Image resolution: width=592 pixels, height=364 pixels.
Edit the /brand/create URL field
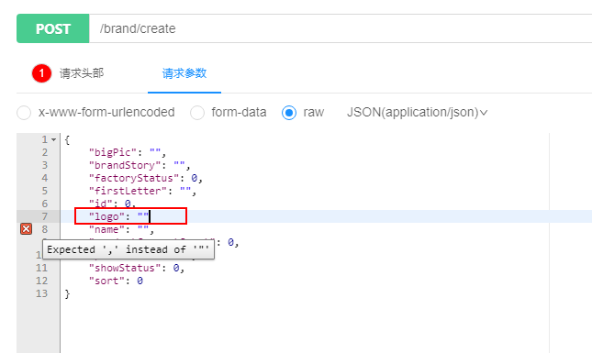click(341, 28)
